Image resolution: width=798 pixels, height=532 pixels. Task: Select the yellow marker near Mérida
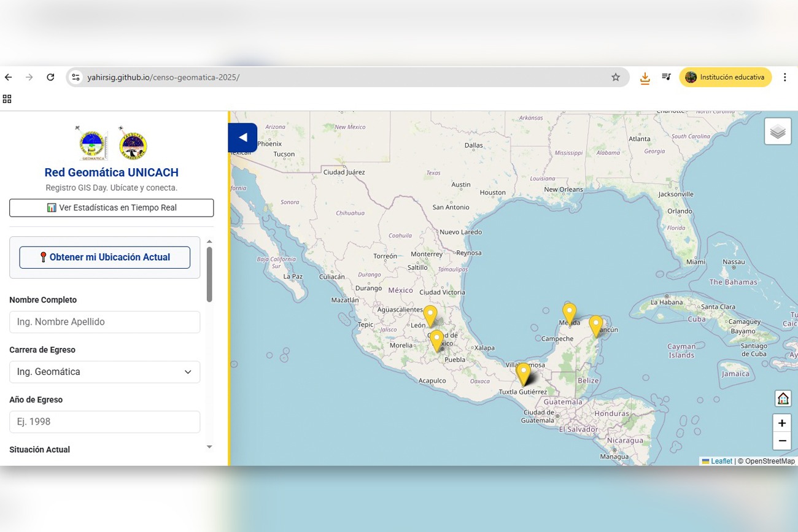pyautogui.click(x=569, y=312)
